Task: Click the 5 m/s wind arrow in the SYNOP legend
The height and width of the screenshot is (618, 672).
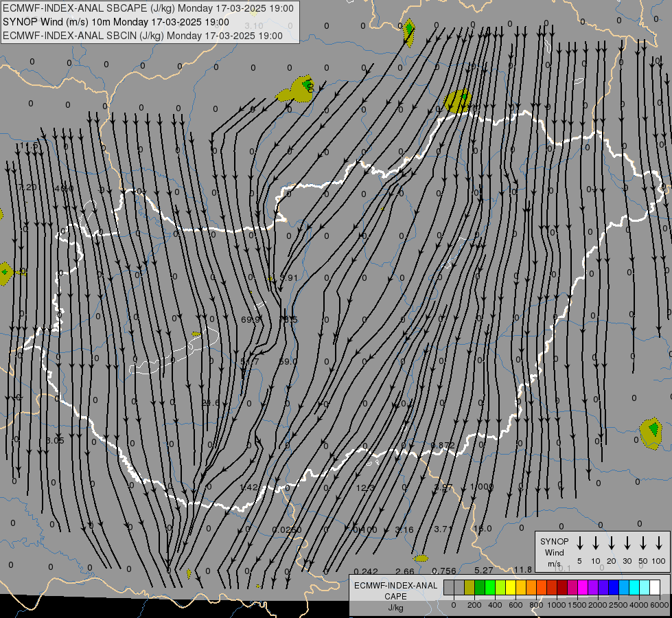Action: (x=579, y=543)
